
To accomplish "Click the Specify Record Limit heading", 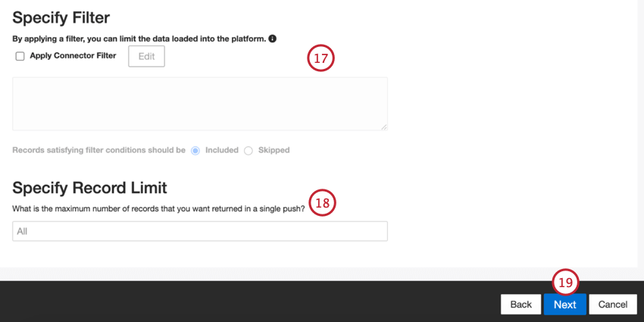I will coord(89,188).
